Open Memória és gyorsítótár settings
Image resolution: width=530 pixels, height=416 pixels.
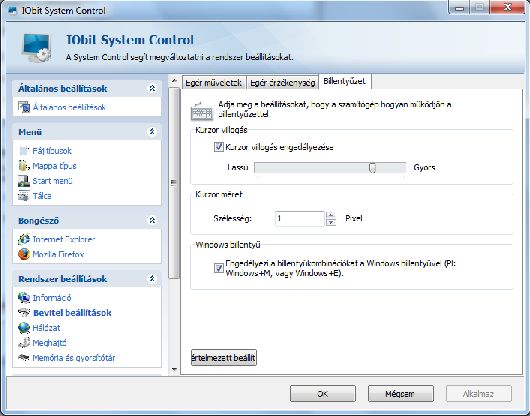(74, 358)
